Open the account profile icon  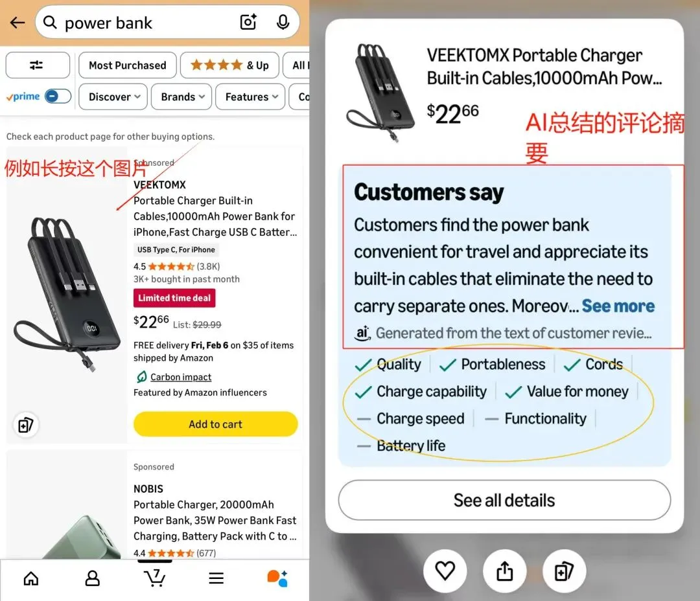[x=93, y=578]
